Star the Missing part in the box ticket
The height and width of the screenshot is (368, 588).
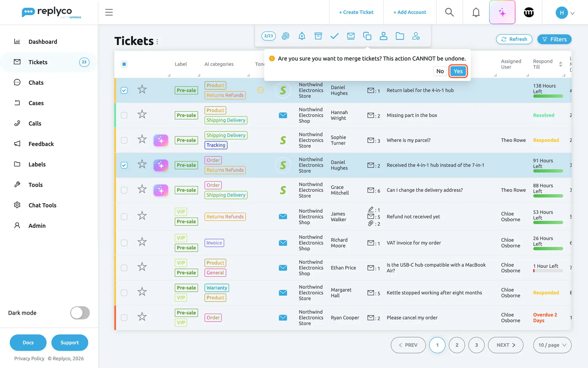tap(142, 114)
